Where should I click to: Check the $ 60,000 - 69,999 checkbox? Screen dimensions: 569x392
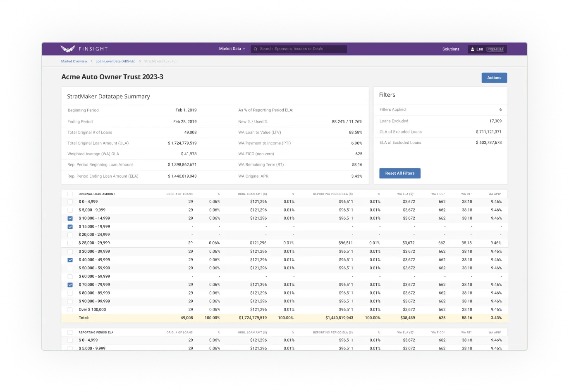coord(70,276)
